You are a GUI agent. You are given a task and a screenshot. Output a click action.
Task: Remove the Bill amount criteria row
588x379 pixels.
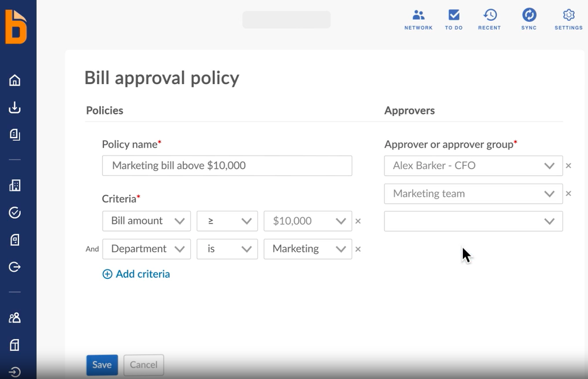(358, 221)
